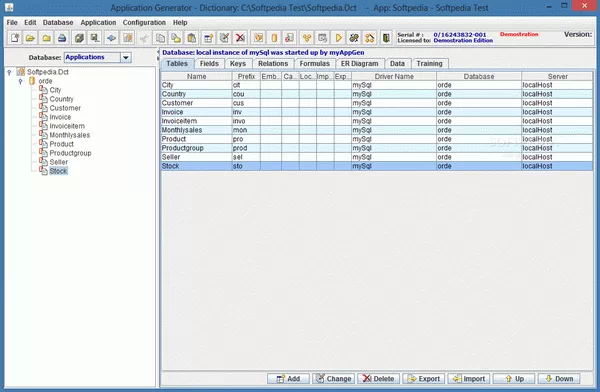Collapse the Softpedia.Dct tree node

coord(9,72)
